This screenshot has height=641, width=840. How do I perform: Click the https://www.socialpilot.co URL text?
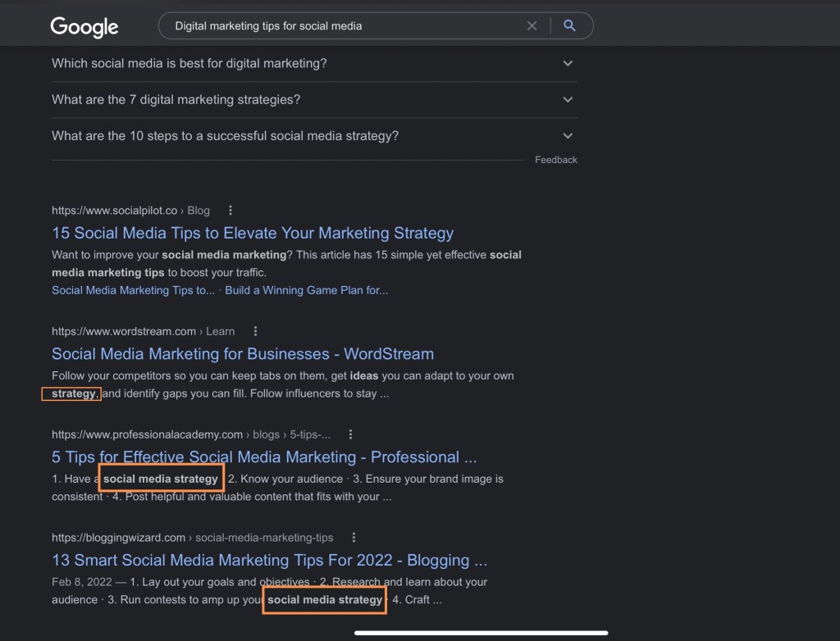click(115, 211)
